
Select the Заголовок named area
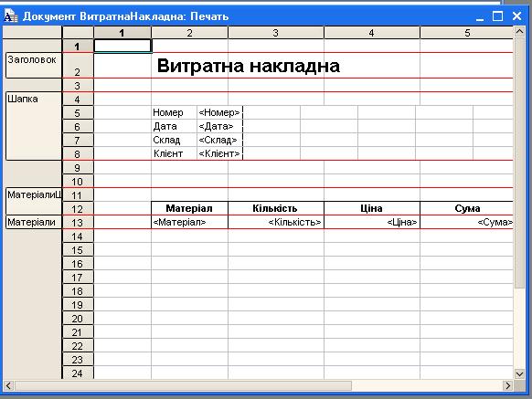[34, 65]
